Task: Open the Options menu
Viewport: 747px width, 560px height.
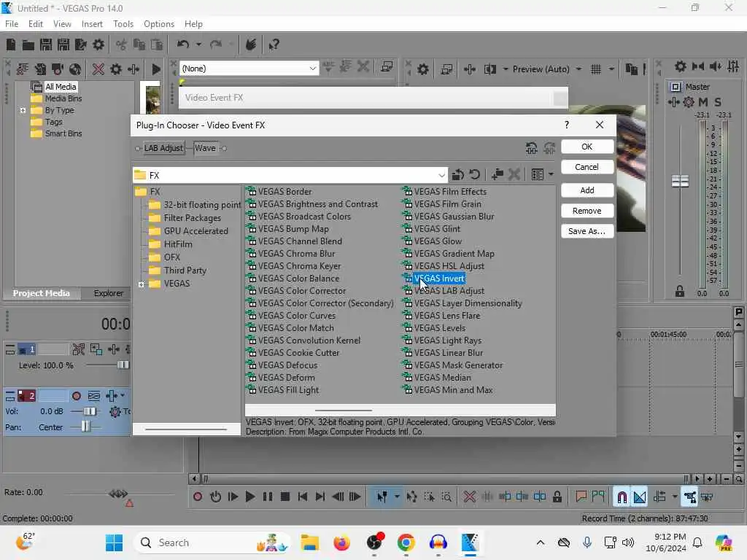Action: (x=158, y=24)
